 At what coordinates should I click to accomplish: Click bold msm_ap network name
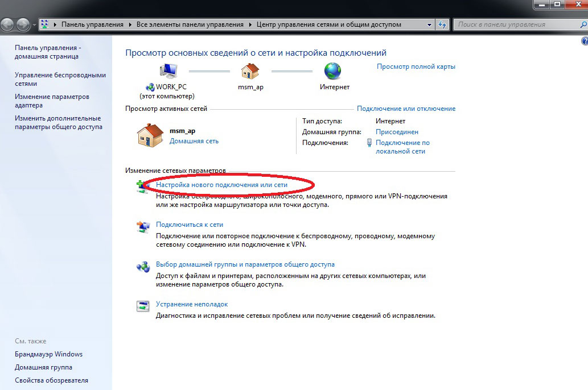click(182, 131)
